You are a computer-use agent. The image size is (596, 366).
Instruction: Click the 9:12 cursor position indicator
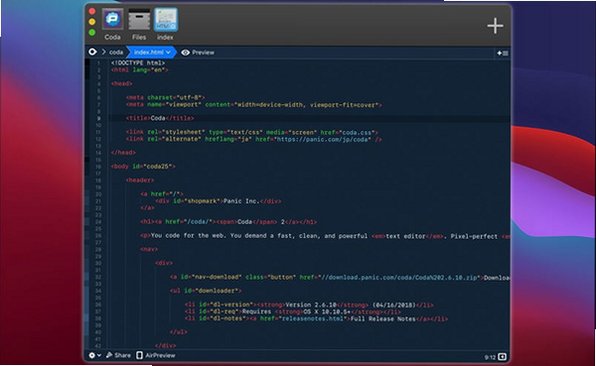click(x=490, y=357)
